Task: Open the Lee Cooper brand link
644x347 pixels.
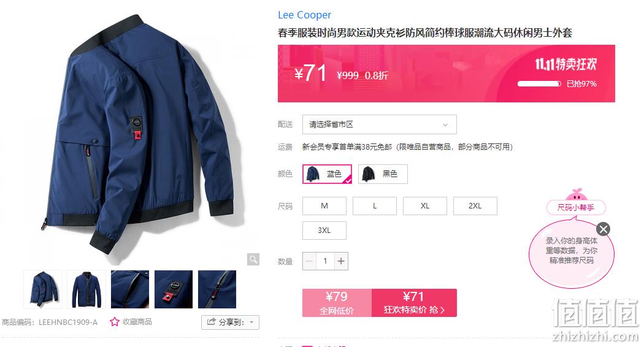Action: click(304, 15)
